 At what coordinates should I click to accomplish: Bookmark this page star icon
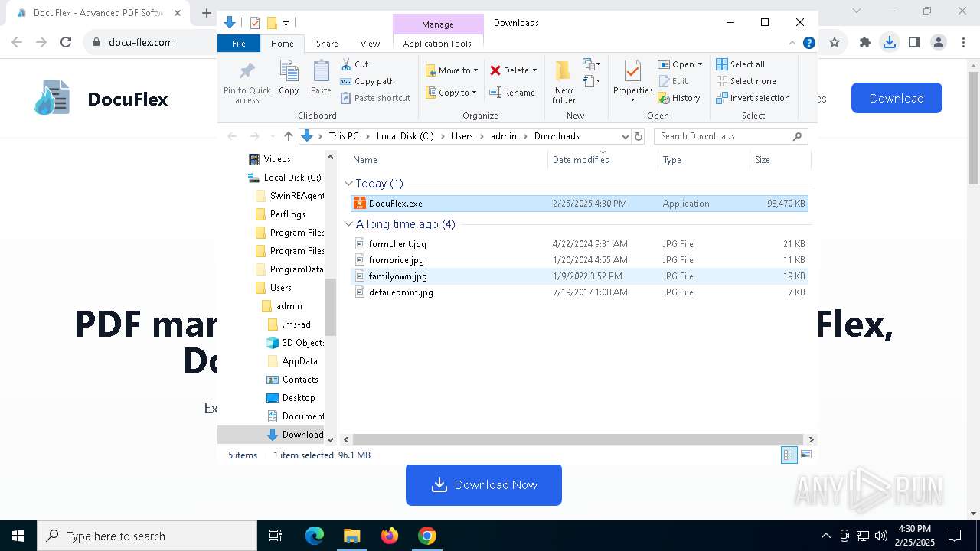point(835,43)
